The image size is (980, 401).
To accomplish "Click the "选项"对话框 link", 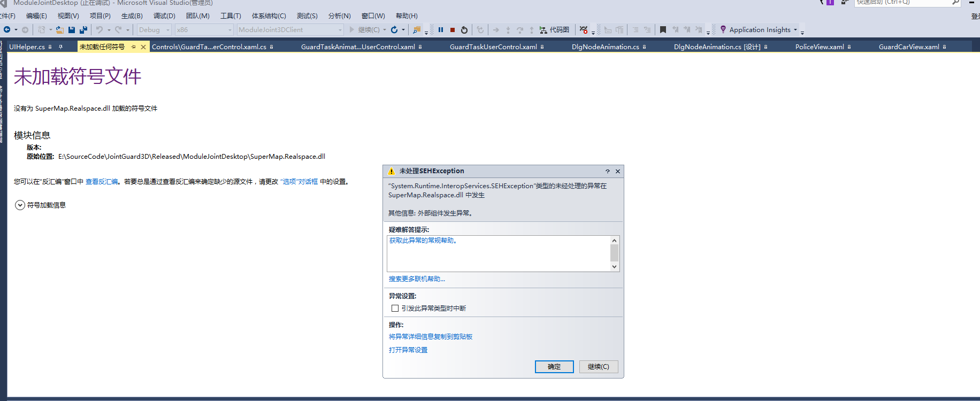I will pos(299,182).
